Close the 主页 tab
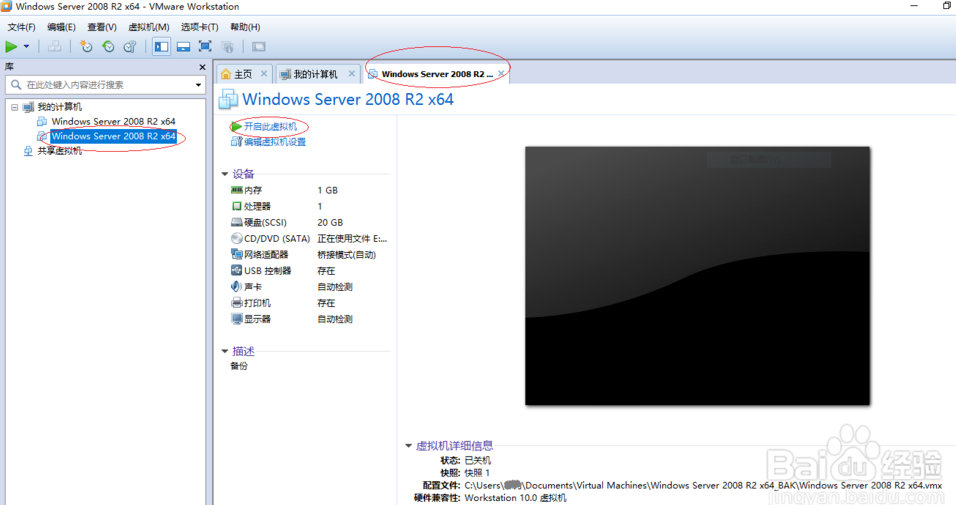Image resolution: width=956 pixels, height=505 pixels. [x=264, y=73]
